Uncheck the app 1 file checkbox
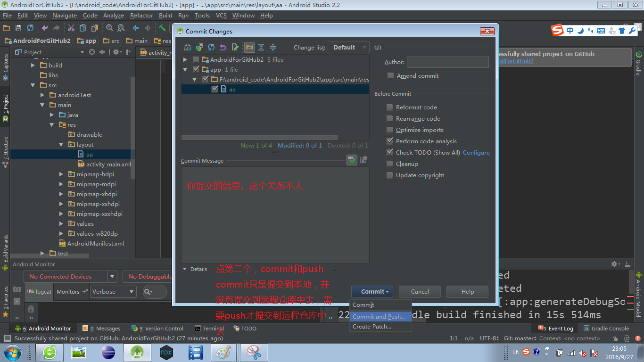 196,69
